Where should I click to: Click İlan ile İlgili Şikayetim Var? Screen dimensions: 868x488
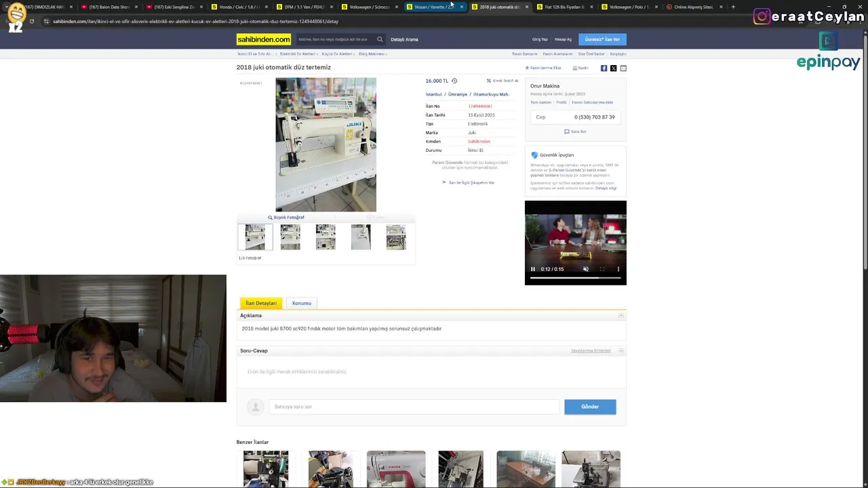coord(469,182)
